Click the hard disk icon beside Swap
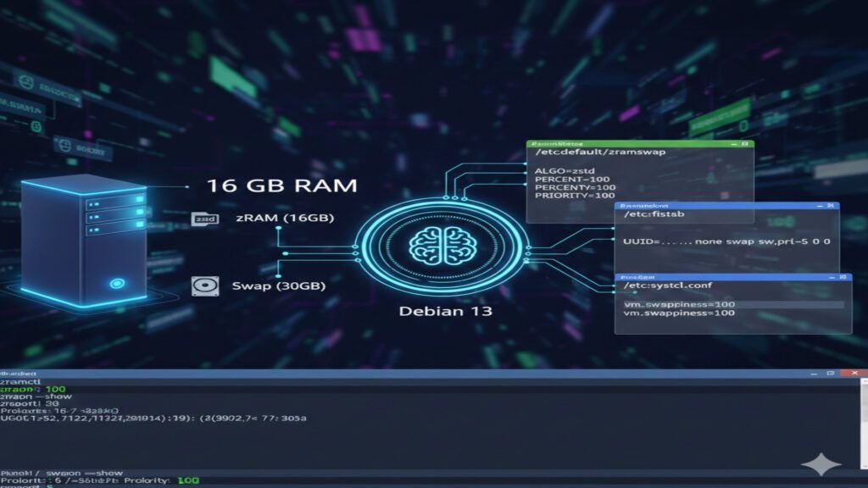The height and width of the screenshot is (488, 868). pyautogui.click(x=206, y=286)
